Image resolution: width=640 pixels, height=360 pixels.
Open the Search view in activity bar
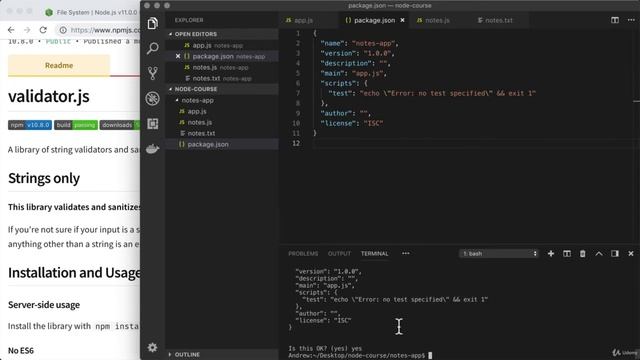pyautogui.click(x=153, y=48)
